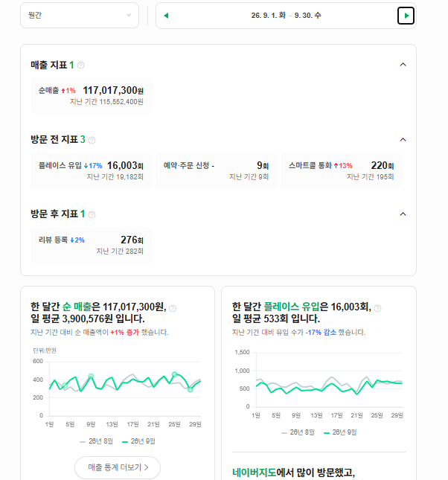Open help icon beside 플레이스 유입 16,003회 headline

tap(377, 308)
